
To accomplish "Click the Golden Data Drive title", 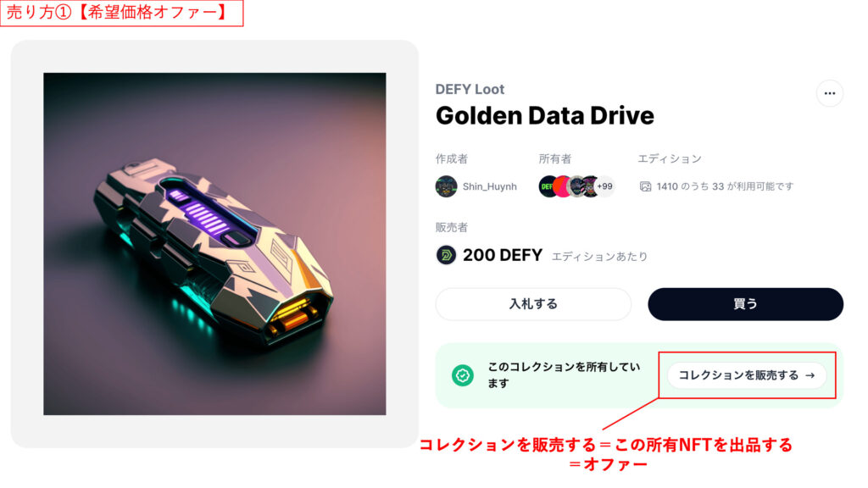I will 545,115.
